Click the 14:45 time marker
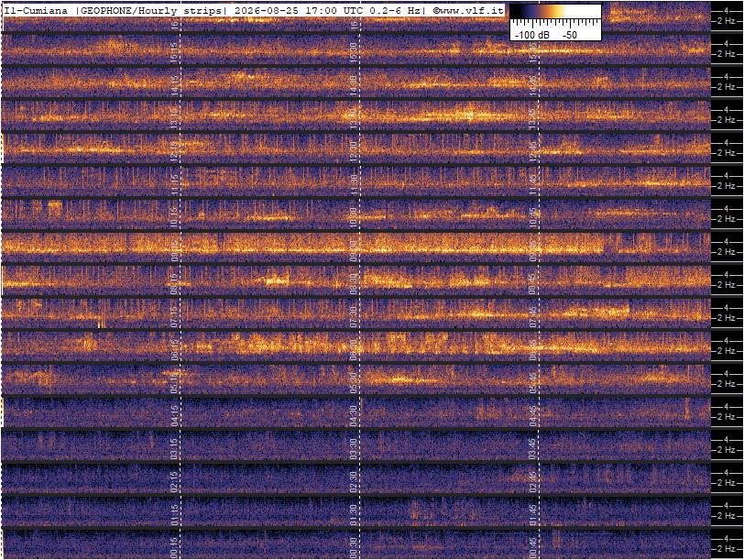This screenshot has width=744, height=560. point(533,85)
